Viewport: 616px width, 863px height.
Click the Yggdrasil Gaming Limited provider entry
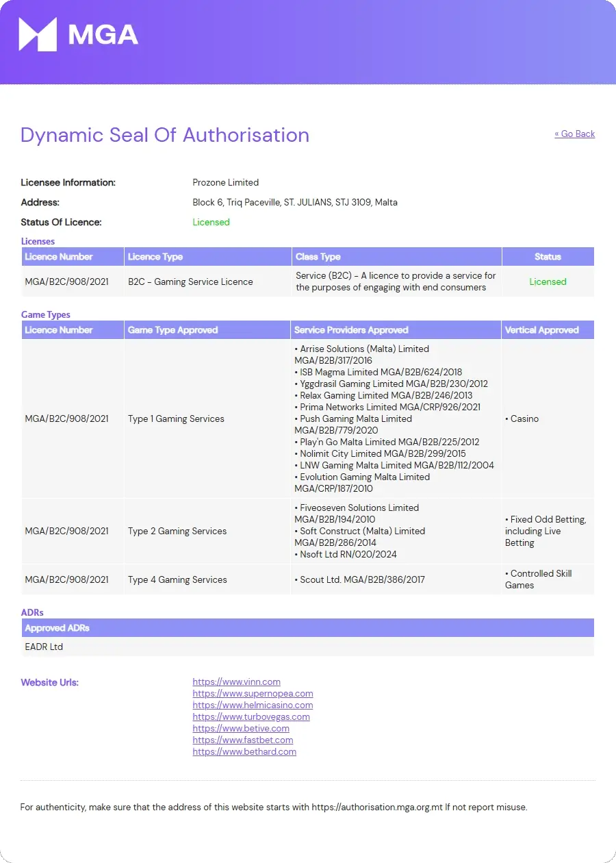[391, 384]
